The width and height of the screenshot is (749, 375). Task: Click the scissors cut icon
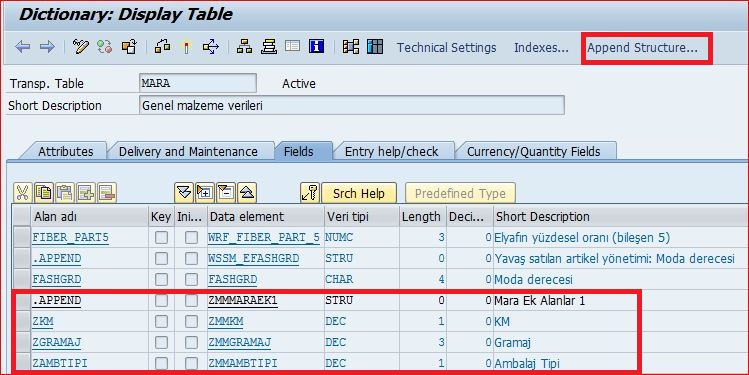[x=22, y=193]
